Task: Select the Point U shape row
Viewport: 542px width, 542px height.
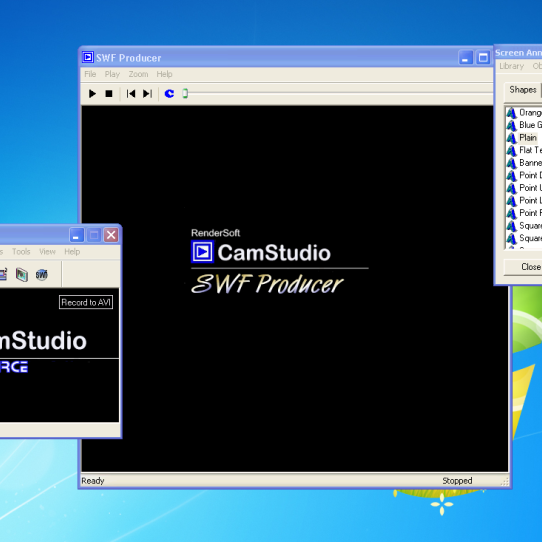Action: pos(524,188)
